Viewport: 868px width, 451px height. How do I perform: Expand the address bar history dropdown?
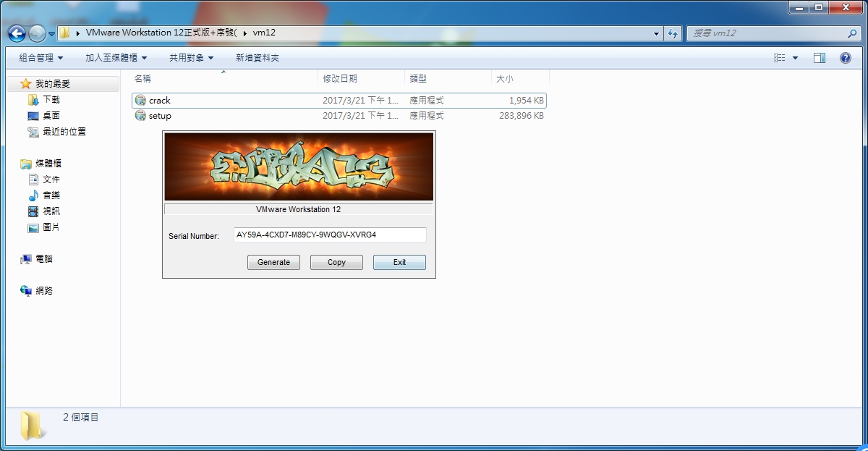[x=656, y=33]
